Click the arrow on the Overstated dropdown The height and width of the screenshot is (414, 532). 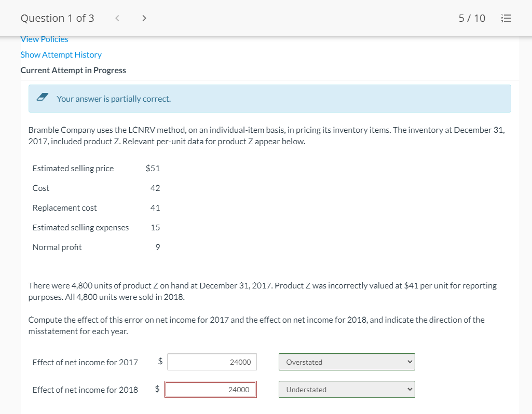coord(409,362)
